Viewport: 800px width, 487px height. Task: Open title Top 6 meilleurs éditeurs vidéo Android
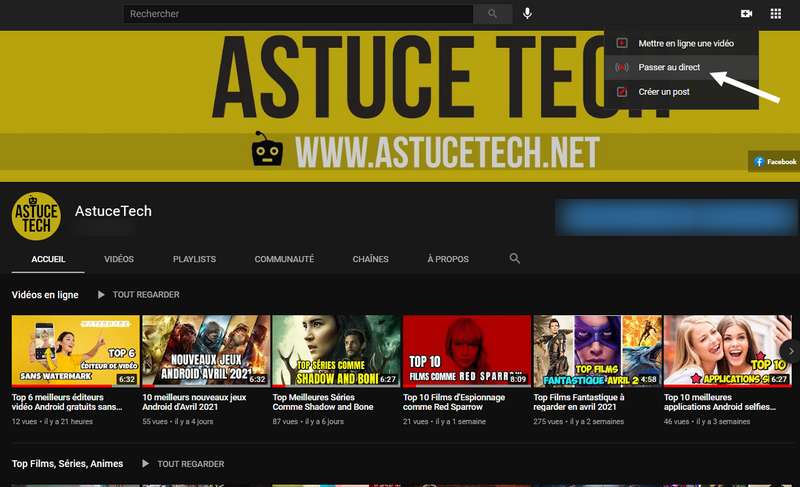pos(67,402)
